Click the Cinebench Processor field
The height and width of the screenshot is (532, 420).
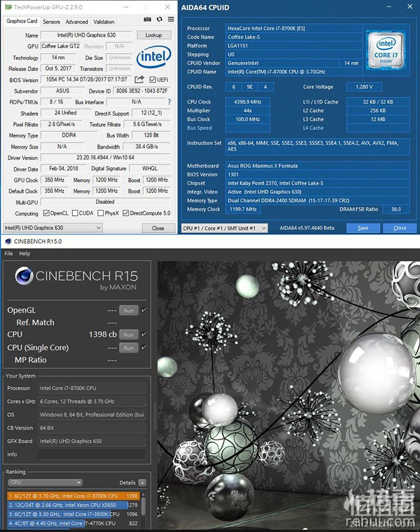(x=92, y=388)
